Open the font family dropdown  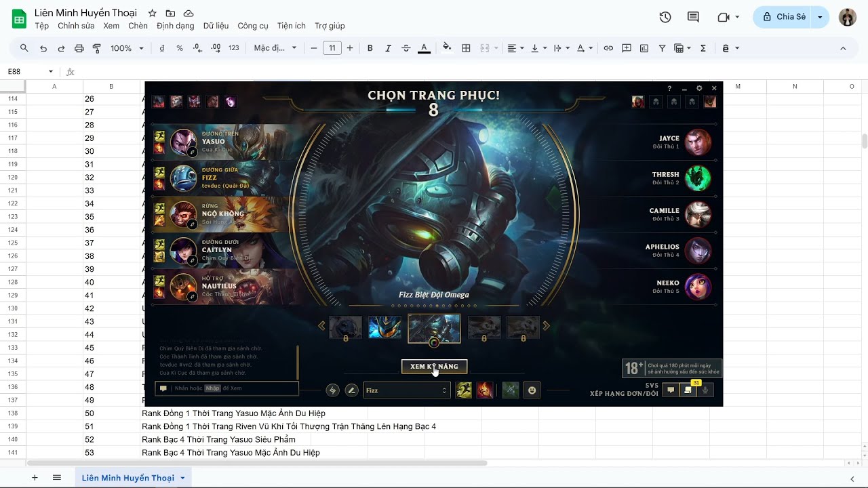(x=275, y=48)
